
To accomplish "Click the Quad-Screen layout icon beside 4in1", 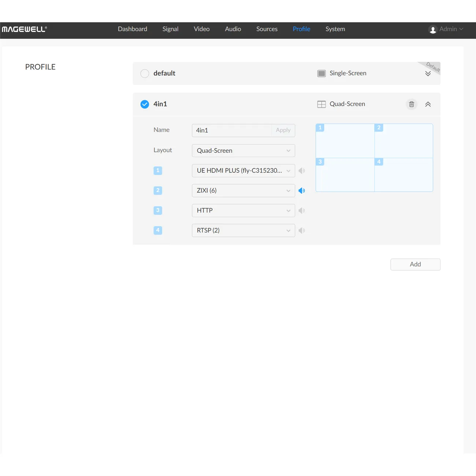I will (x=321, y=104).
